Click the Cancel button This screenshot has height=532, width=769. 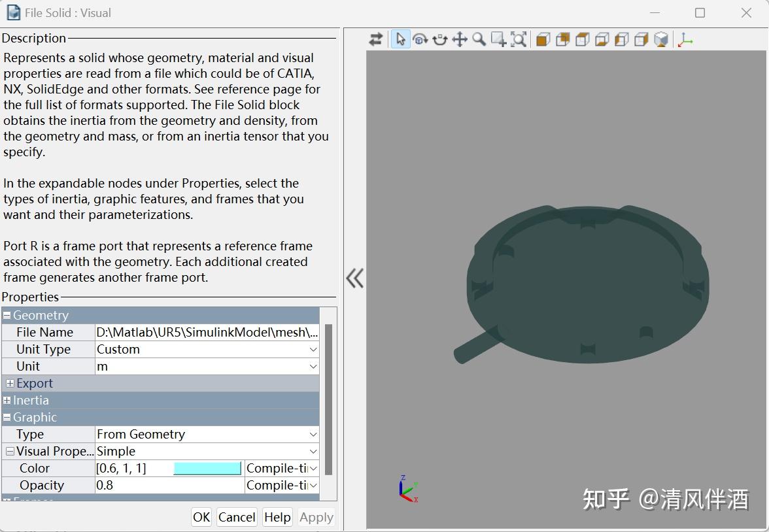pos(237,517)
